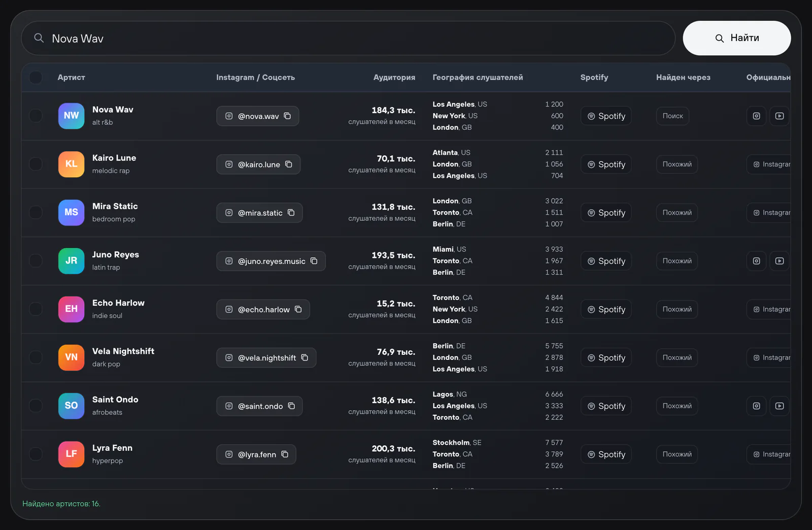Open Spotify link for Nova Wav

click(x=606, y=116)
